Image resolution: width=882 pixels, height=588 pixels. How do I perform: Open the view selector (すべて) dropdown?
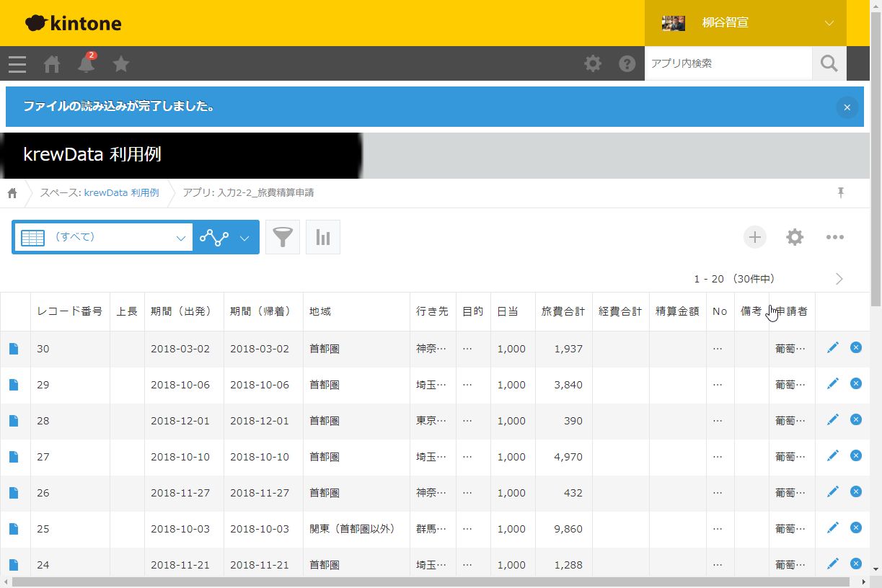click(x=102, y=237)
